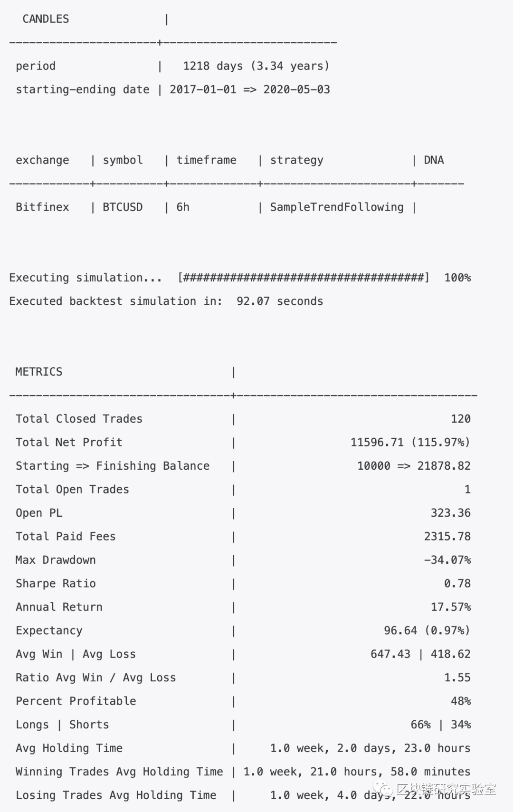Screen dimensions: 513x812
Task: Click the simulation progress bar of hash marks
Action: coord(304,278)
